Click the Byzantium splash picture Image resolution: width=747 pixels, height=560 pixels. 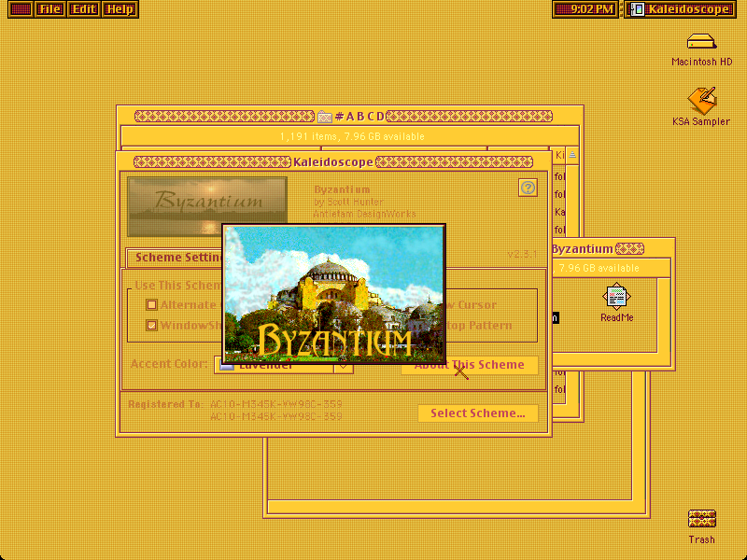coord(334,294)
